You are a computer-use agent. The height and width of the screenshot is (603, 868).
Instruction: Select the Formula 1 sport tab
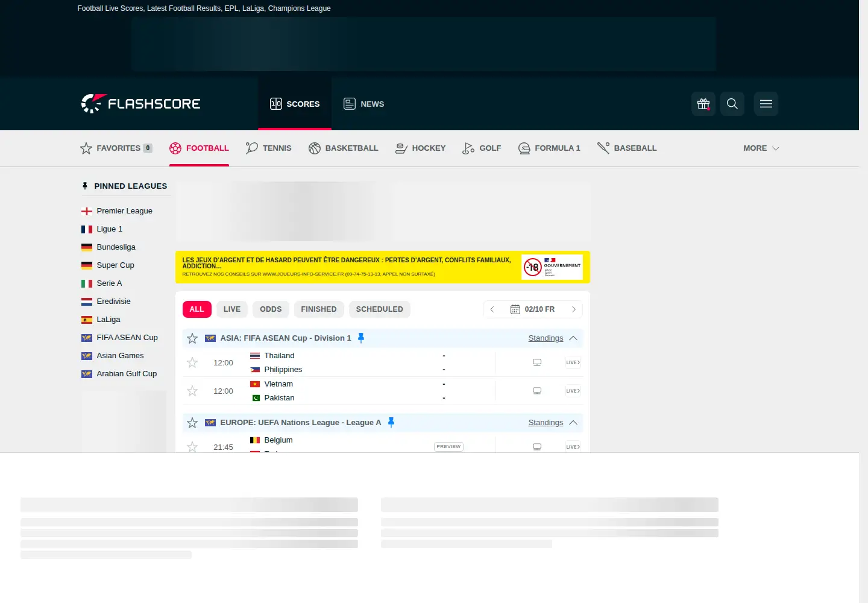tap(549, 148)
